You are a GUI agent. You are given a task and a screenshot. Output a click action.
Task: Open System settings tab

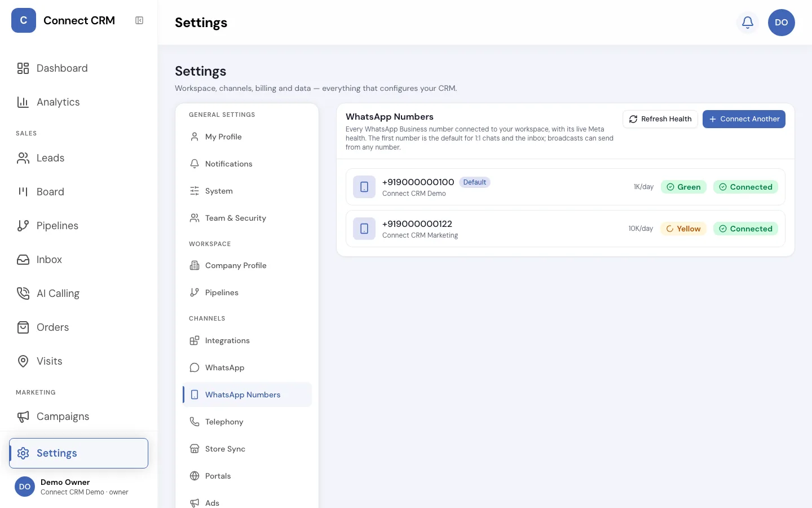[247, 191]
